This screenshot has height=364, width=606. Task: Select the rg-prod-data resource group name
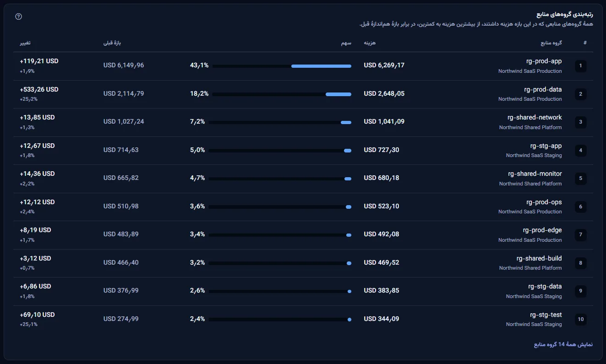pyautogui.click(x=543, y=89)
